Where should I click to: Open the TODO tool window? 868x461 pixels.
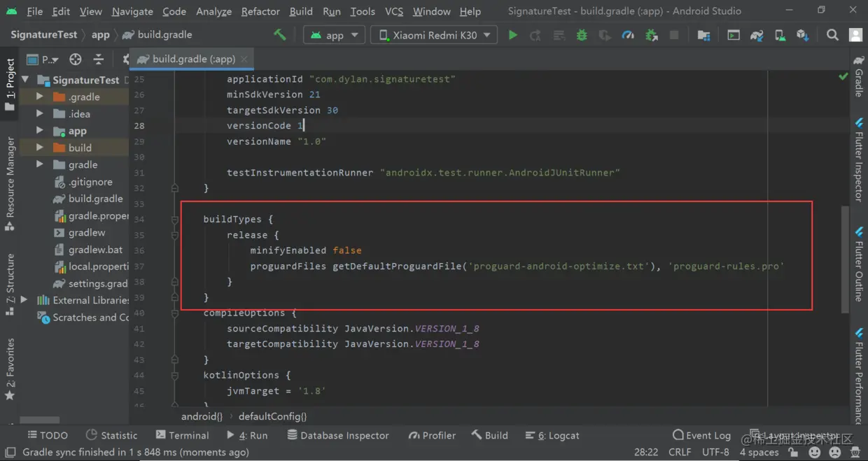click(48, 435)
